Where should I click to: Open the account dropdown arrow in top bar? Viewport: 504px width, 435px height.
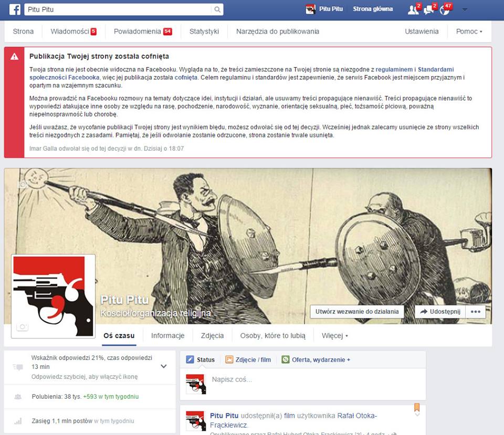pos(464,9)
